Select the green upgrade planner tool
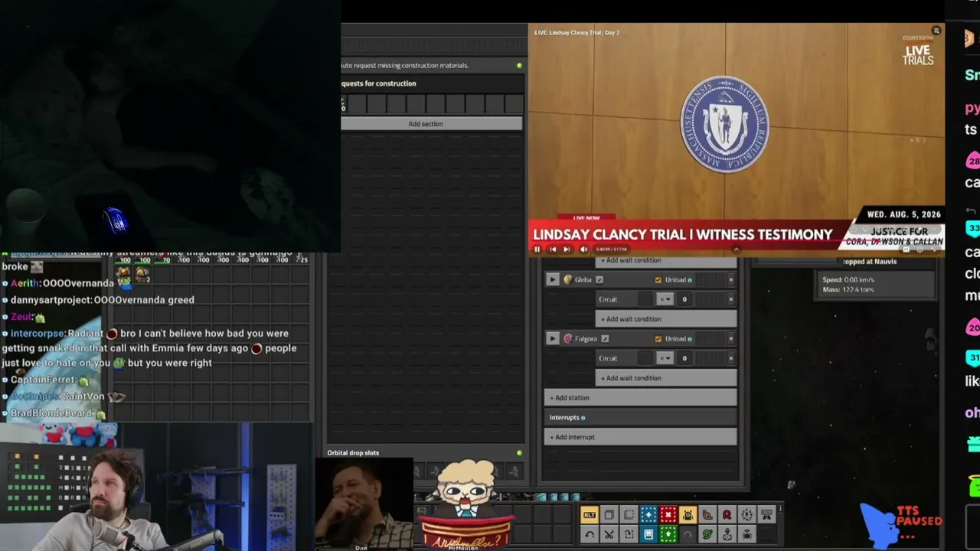This screenshot has width=980, height=551. coord(668,534)
